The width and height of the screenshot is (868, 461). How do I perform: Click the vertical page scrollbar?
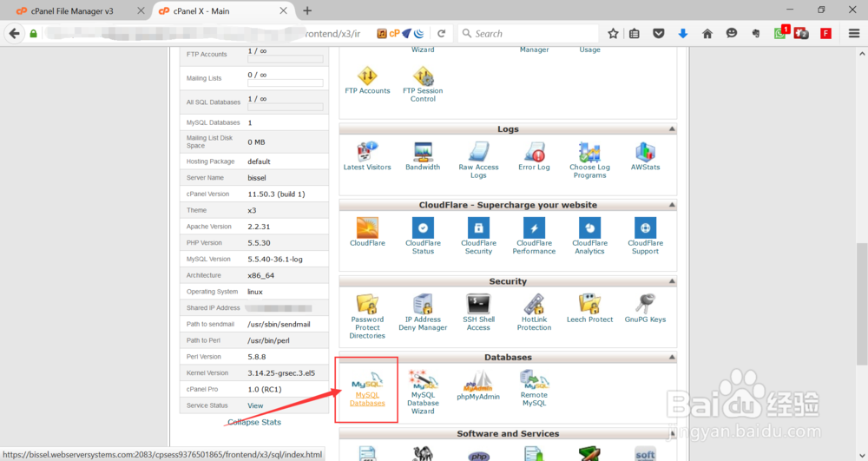[x=862, y=305]
